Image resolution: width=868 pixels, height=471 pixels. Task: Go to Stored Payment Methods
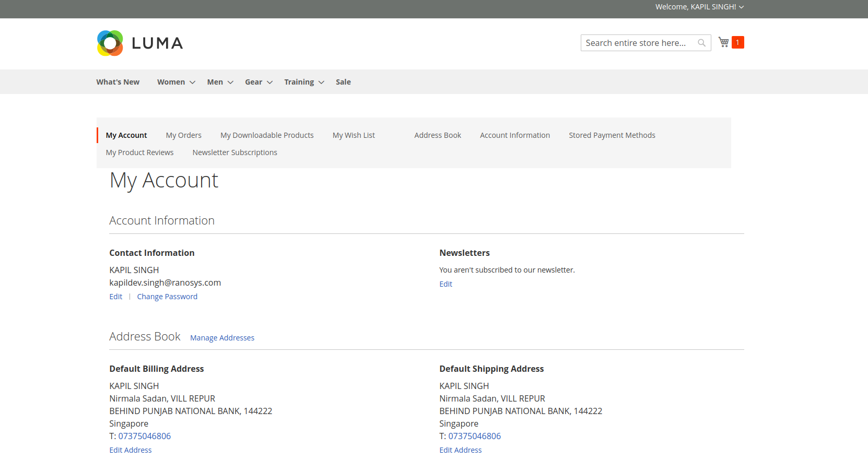612,135
